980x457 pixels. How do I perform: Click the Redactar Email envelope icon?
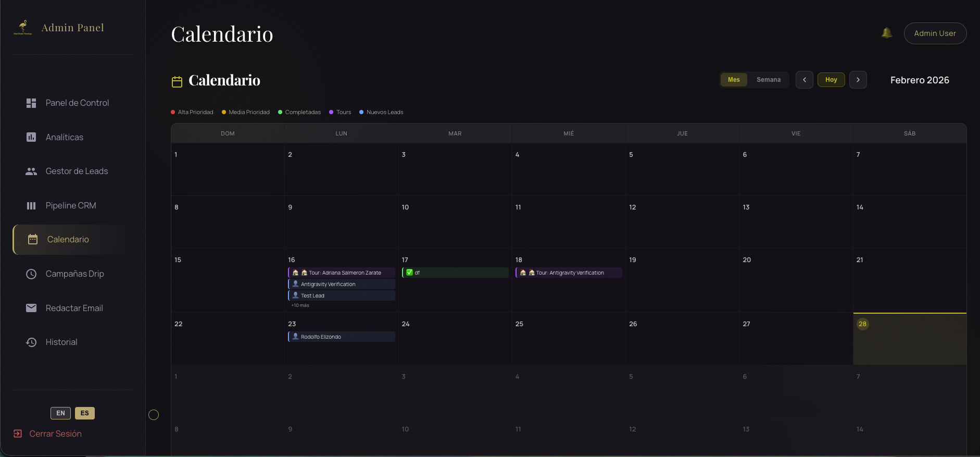coord(31,308)
